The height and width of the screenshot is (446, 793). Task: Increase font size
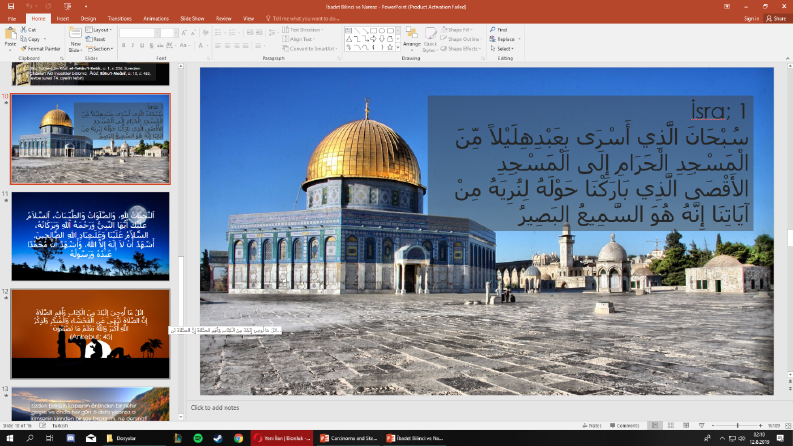(x=184, y=33)
